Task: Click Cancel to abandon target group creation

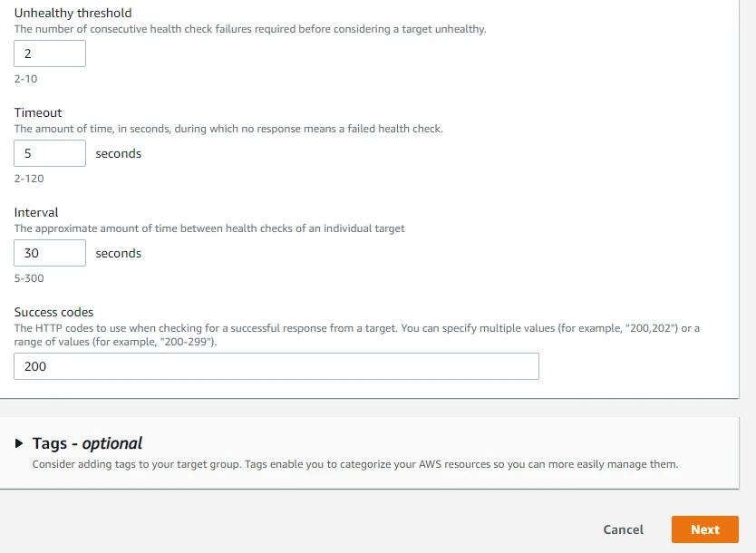Action: (x=623, y=529)
